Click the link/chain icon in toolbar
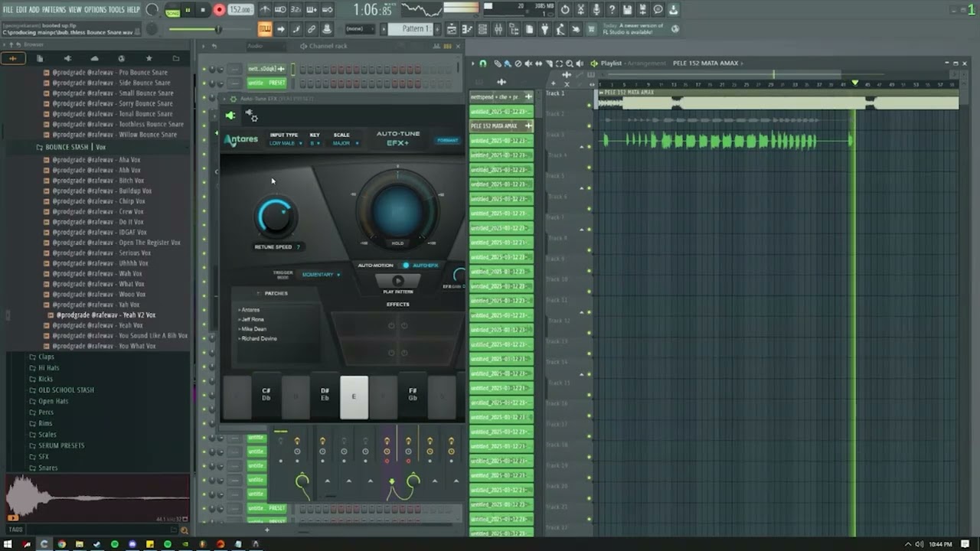The width and height of the screenshot is (980, 551). click(x=311, y=29)
